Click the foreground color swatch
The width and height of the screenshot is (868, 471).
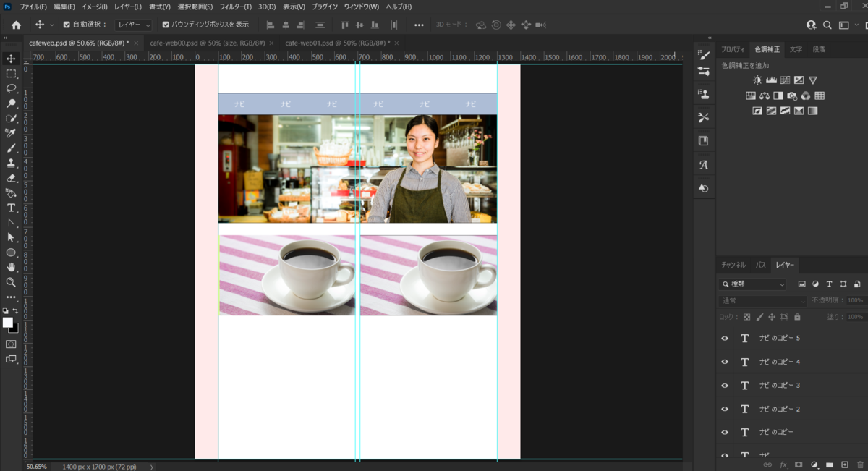[8, 322]
